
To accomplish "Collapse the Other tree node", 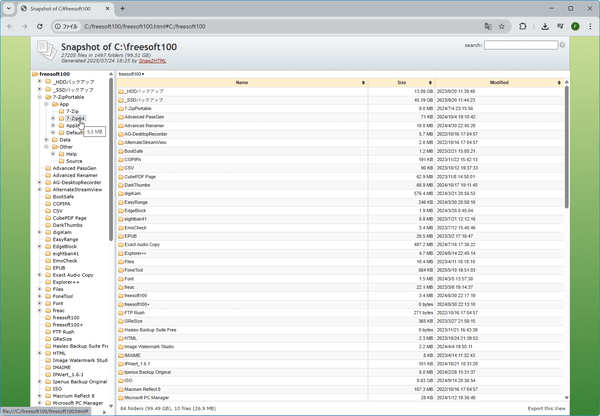I will [46, 147].
